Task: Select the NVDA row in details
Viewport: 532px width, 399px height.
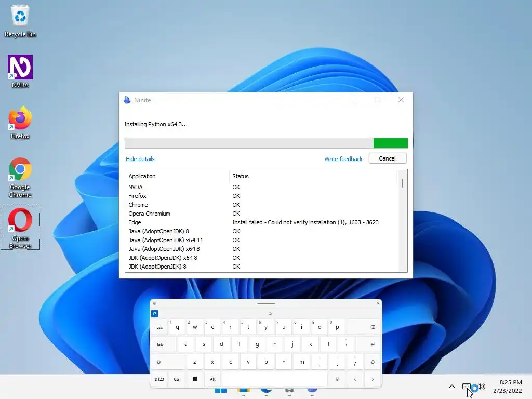Action: (261, 187)
